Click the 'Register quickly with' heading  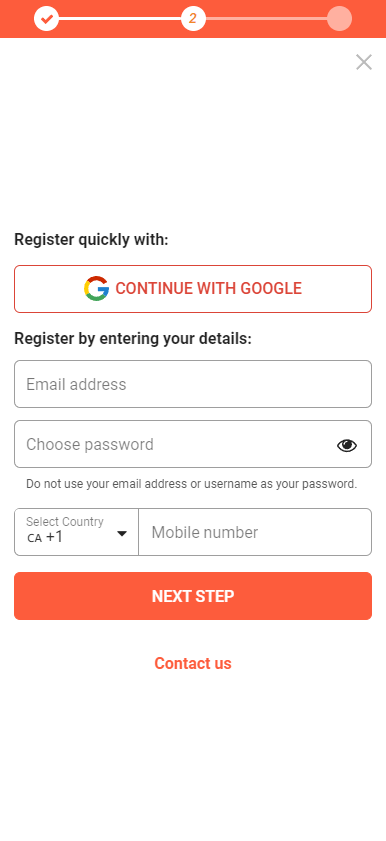point(91,240)
